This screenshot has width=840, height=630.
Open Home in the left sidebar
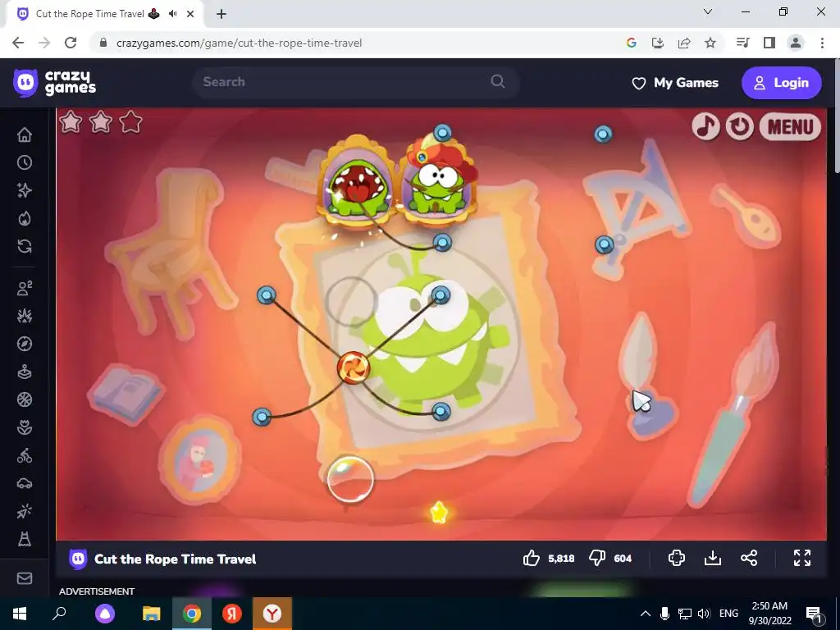tap(25, 135)
